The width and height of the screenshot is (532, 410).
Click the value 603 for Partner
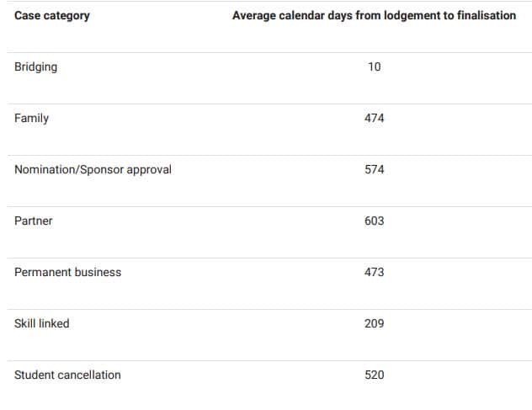pos(374,221)
